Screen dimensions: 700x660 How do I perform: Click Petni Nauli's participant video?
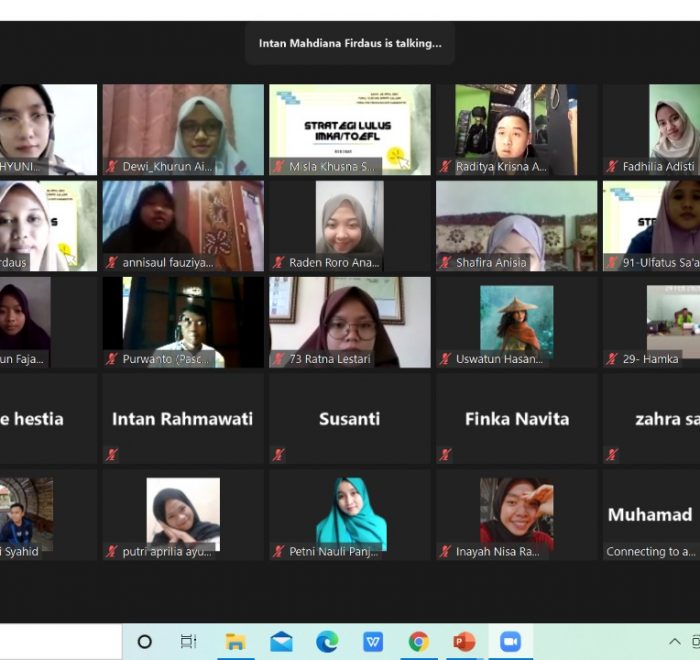[x=349, y=514]
